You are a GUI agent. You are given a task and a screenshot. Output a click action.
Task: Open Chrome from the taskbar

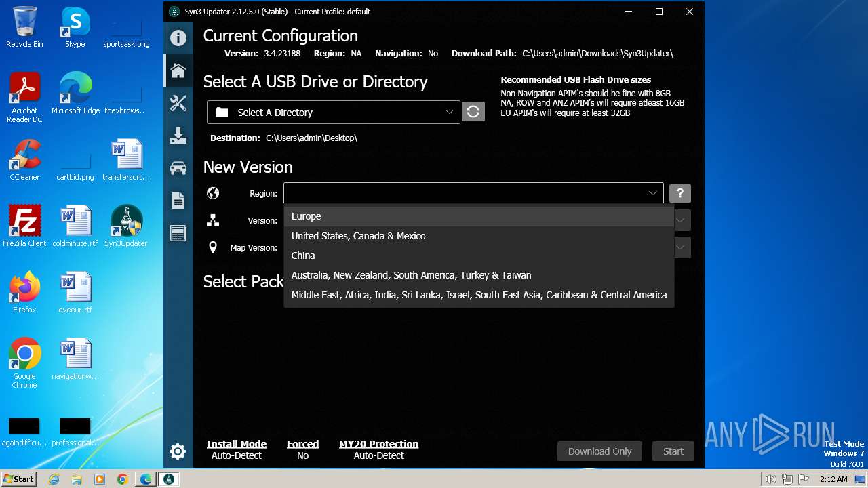click(x=123, y=479)
